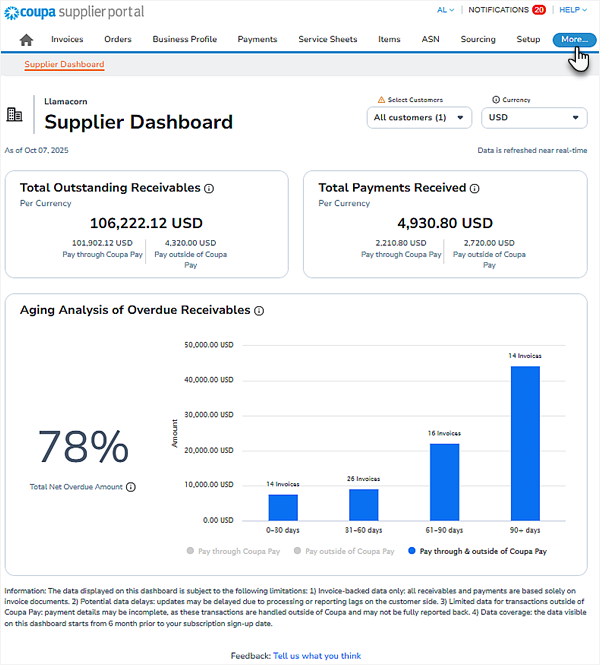Image resolution: width=600 pixels, height=665 pixels.
Task: Open notifications with the red 20 badge
Action: [x=505, y=10]
